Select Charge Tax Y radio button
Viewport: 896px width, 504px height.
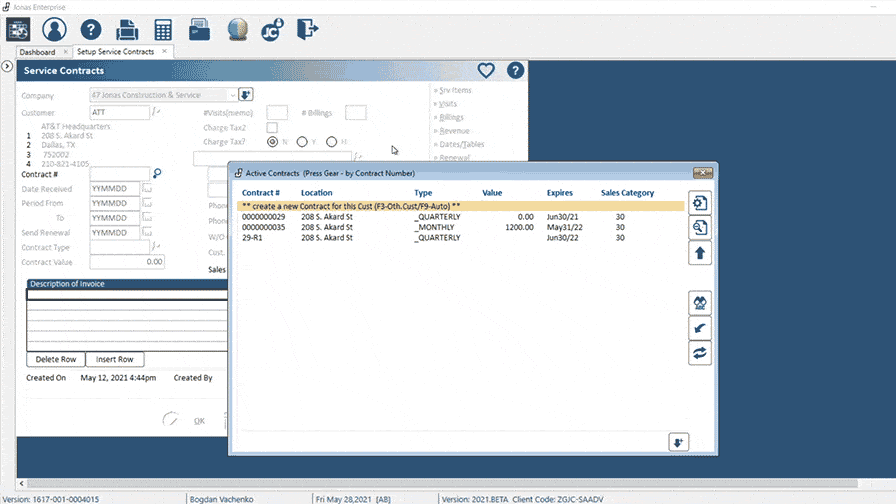[x=302, y=142]
